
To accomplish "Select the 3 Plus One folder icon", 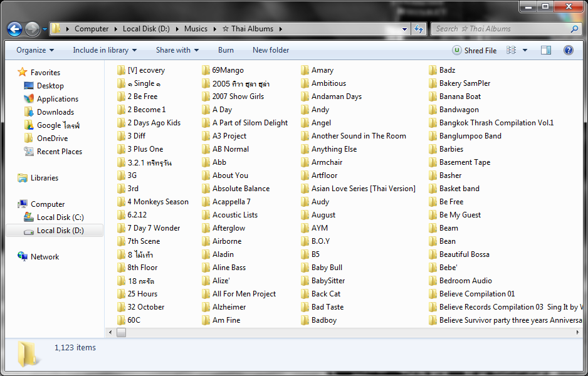I will point(121,149).
